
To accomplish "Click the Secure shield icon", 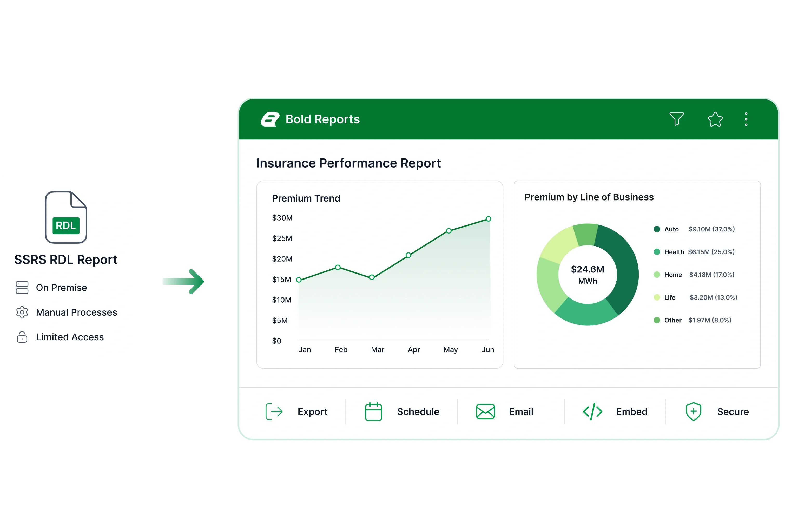I will point(693,411).
